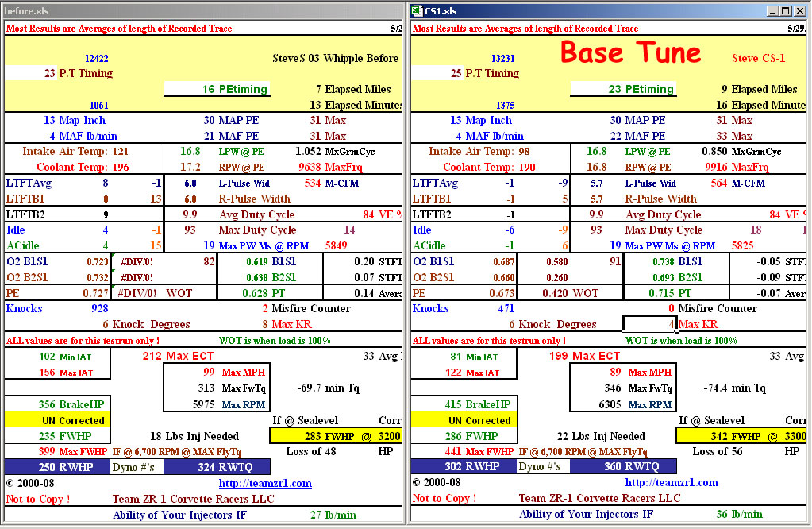Screen dimensions: 812x529
Task: Maximize the CS1.xls workbook window
Action: click(786, 10)
